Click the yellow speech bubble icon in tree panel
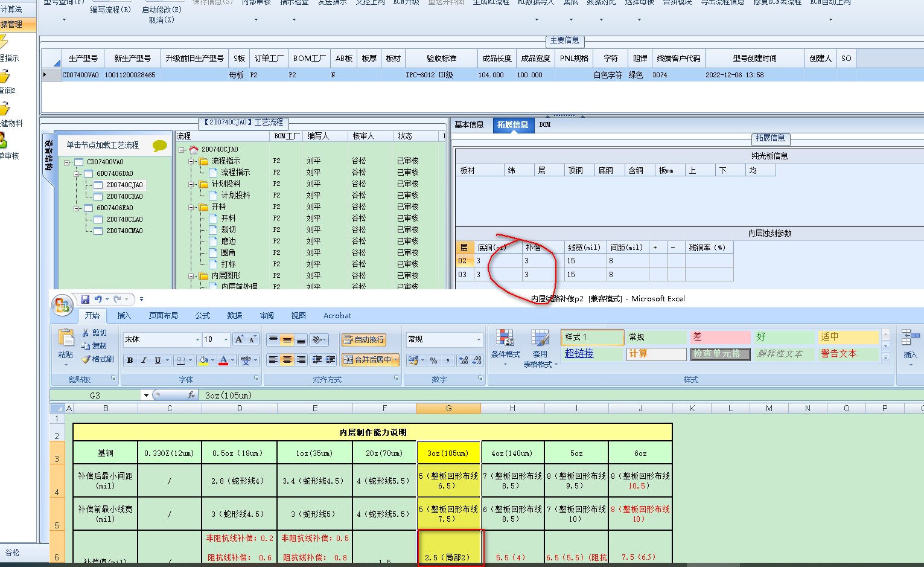 point(159,146)
